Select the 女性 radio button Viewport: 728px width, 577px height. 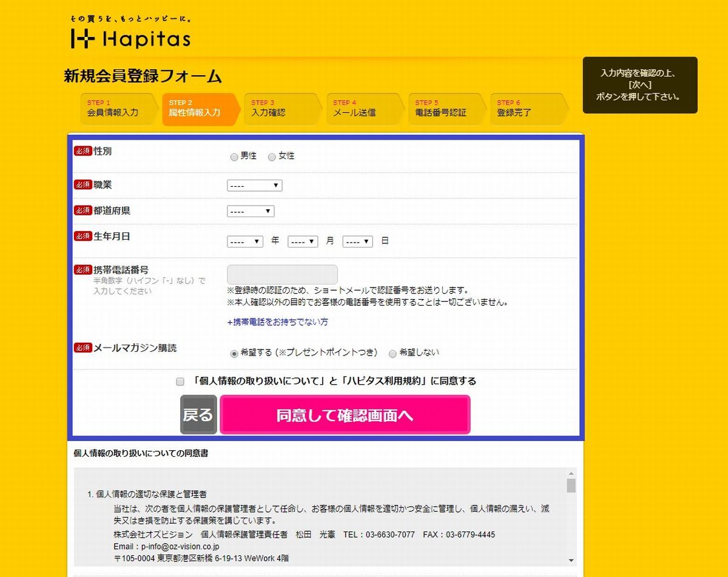click(x=272, y=157)
